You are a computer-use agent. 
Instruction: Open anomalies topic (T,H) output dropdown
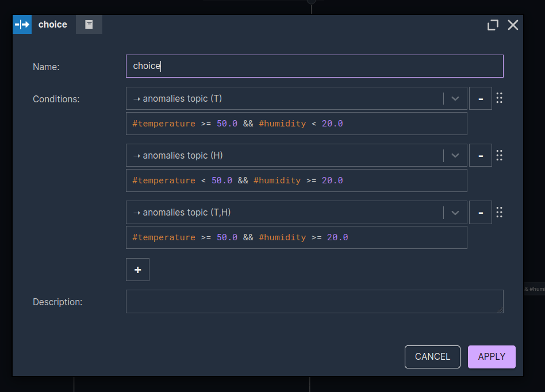click(296, 212)
